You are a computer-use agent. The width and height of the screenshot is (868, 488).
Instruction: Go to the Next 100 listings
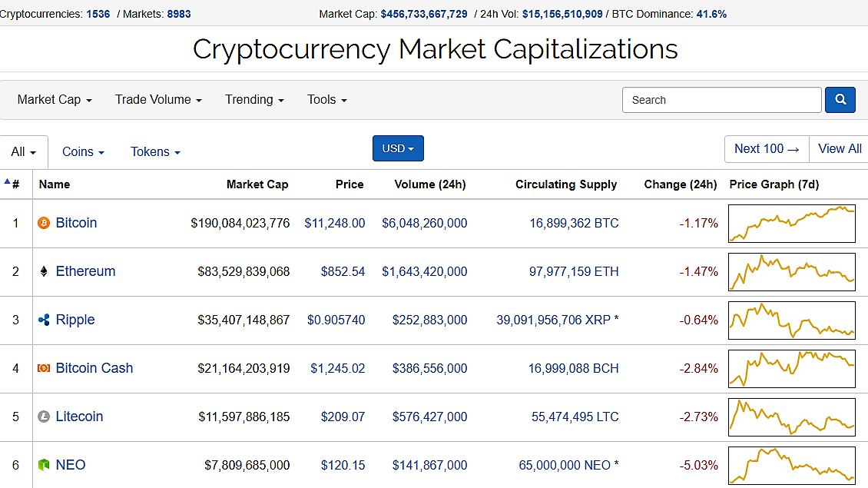[767, 149]
